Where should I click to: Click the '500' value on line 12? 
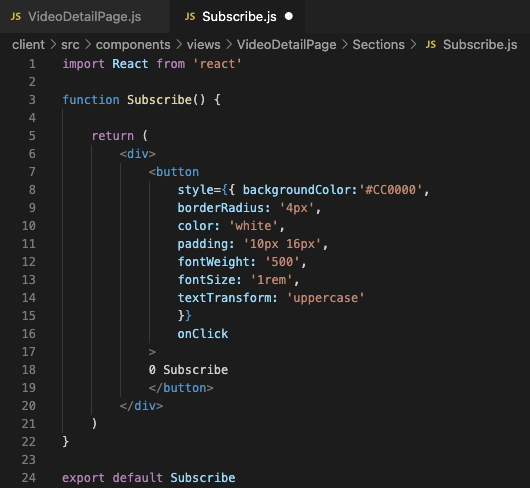tap(282, 262)
